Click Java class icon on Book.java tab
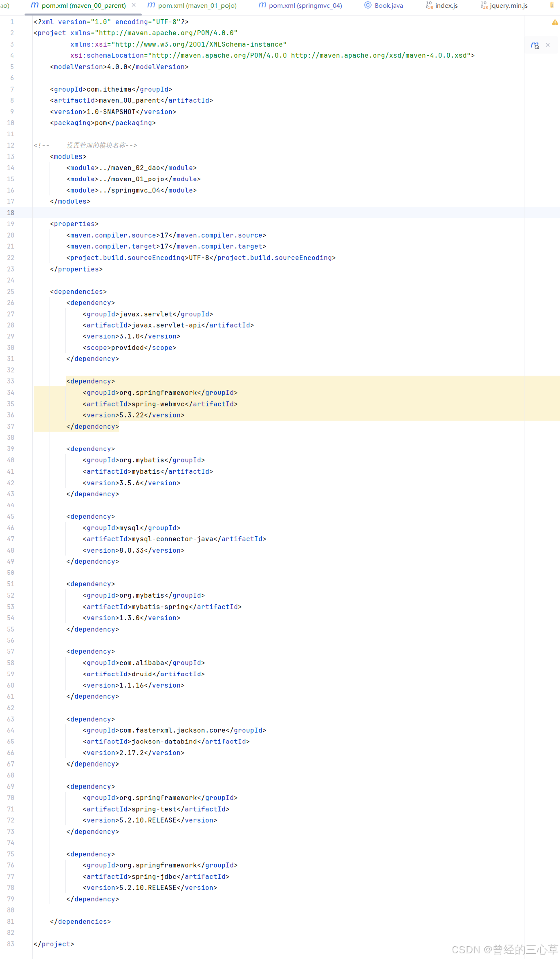The height and width of the screenshot is (959, 560). 368,5
